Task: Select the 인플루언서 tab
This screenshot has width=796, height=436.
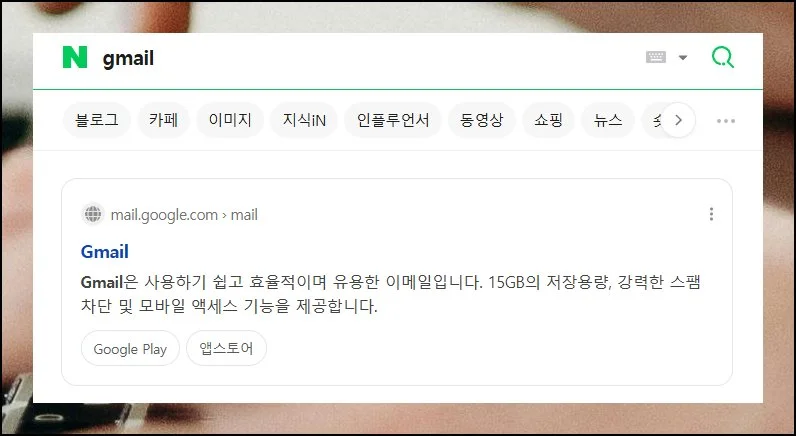Action: [x=393, y=120]
